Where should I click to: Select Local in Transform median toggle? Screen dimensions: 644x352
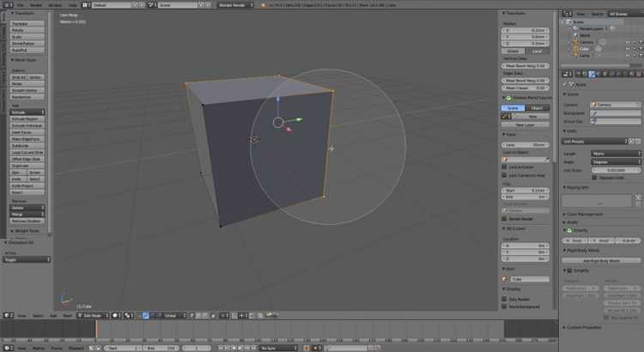(537, 52)
